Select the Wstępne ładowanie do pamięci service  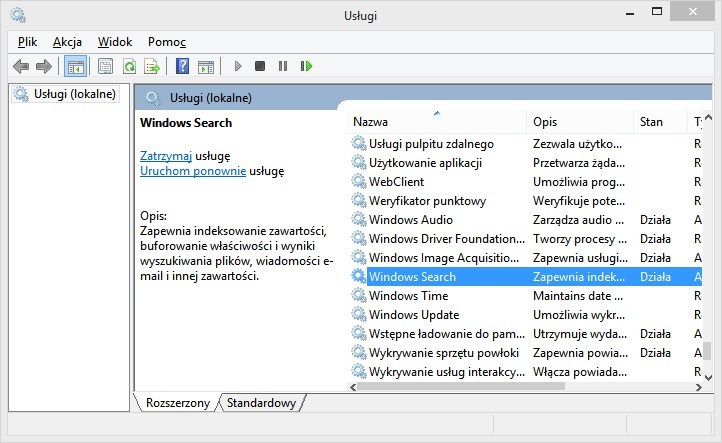click(447, 333)
